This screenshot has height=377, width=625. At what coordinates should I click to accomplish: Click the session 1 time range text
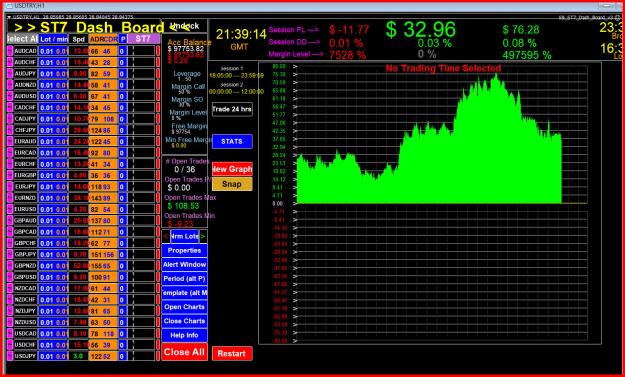coord(236,75)
